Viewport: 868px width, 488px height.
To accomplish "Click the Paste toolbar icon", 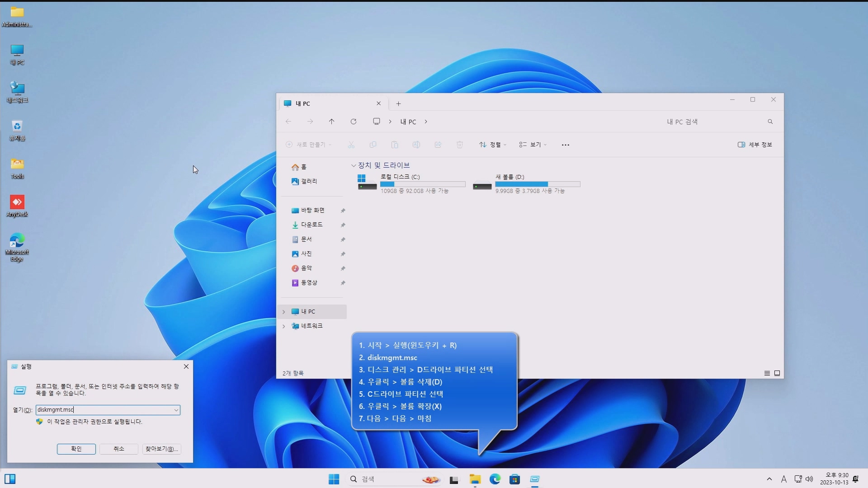I will point(395,145).
